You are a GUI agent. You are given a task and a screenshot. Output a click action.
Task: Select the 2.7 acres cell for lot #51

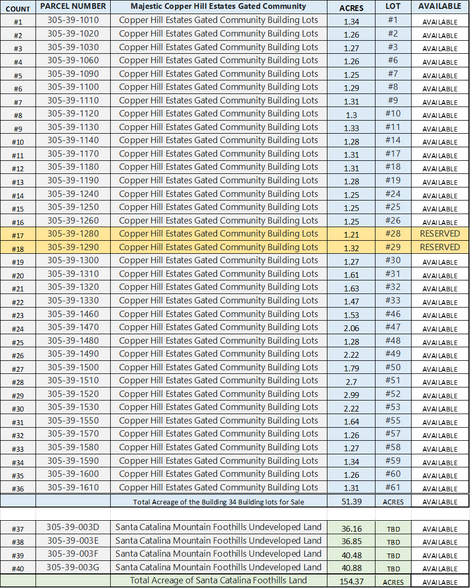(351, 381)
